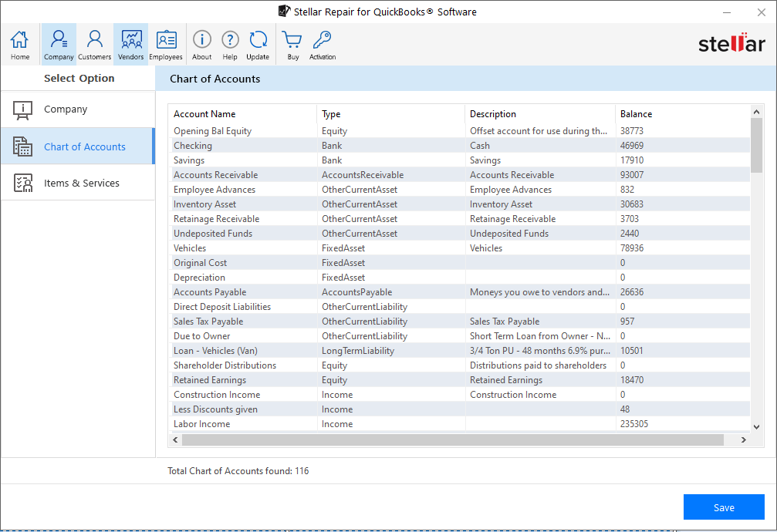Select Direct Deposit Liabilities row

coord(459,307)
